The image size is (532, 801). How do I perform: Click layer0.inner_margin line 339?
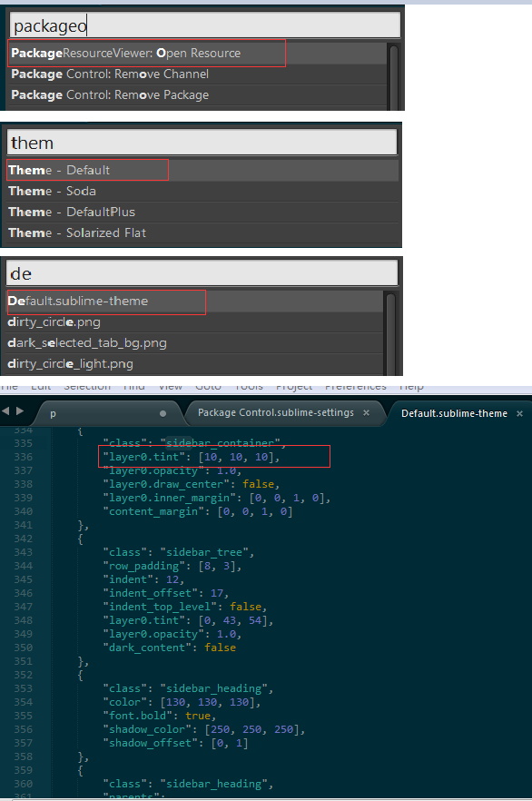[216, 498]
